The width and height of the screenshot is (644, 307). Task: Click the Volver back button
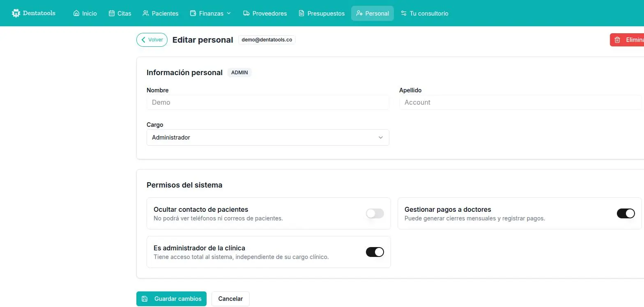152,40
